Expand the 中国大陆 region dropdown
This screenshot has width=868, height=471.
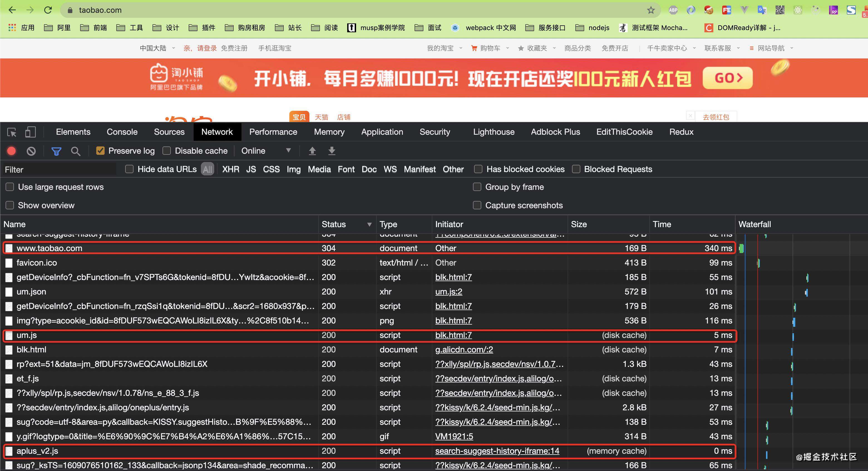pos(174,48)
